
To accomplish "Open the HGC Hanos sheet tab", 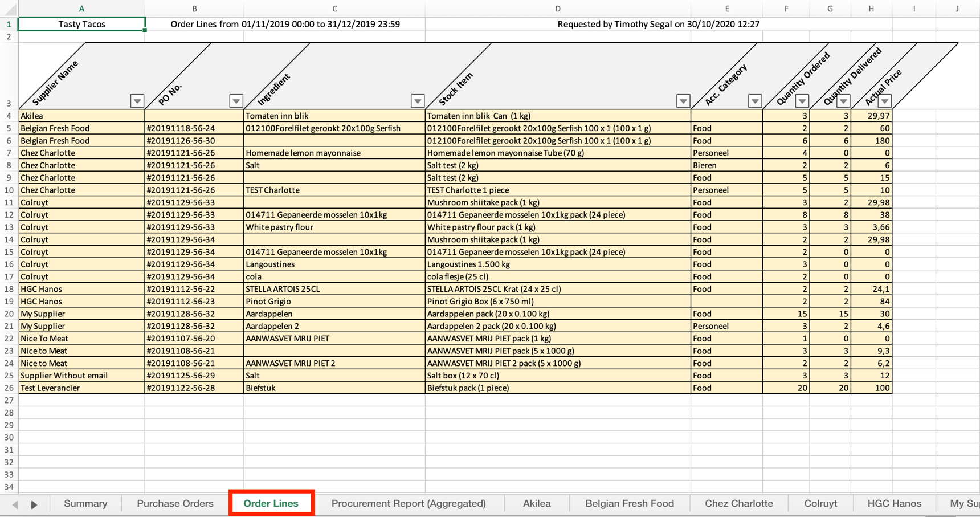I will click(895, 504).
